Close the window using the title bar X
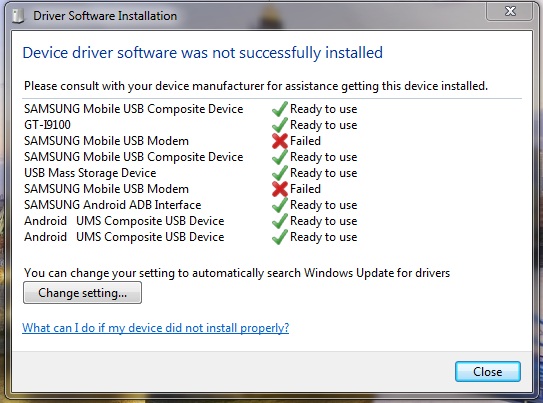This screenshot has width=543, height=403. pyautogui.click(x=509, y=11)
